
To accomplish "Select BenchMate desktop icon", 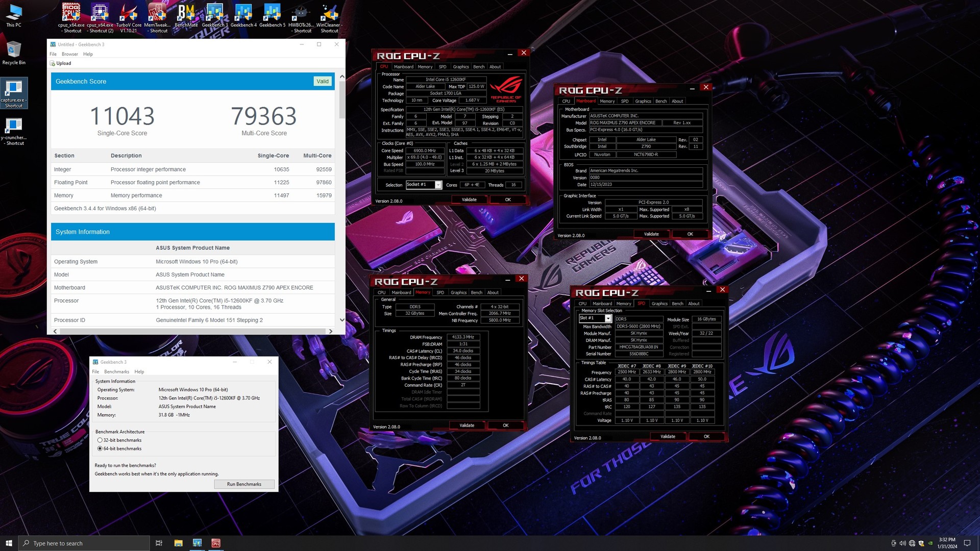I will (186, 15).
